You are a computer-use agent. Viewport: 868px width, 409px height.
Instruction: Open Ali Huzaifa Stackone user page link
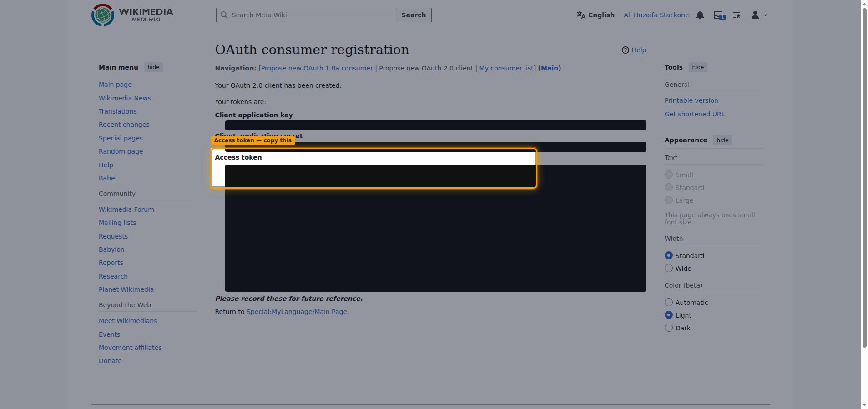(x=656, y=15)
